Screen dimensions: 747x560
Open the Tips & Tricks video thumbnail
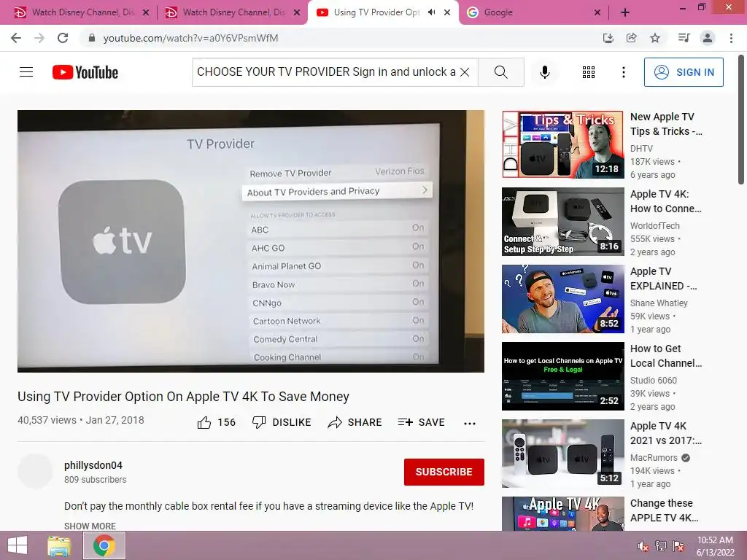[x=563, y=144]
